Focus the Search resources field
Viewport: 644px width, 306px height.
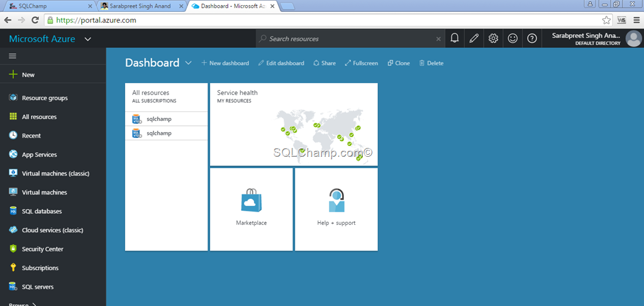(349, 38)
